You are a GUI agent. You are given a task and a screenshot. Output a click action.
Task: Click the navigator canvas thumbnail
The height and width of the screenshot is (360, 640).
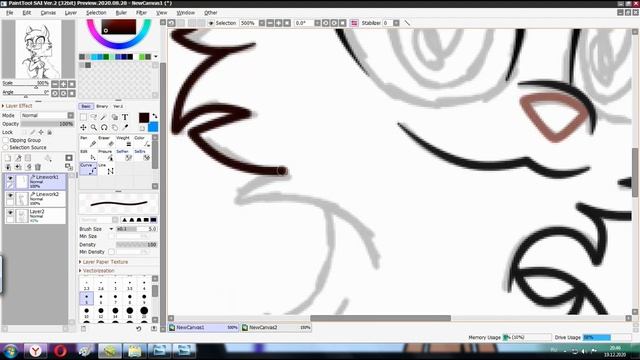click(38, 49)
